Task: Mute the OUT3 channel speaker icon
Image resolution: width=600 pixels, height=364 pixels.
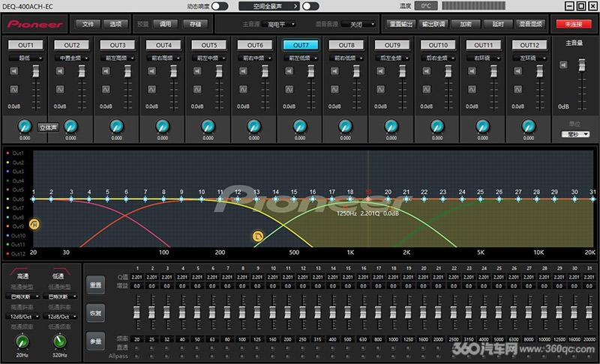Action: 106,71
